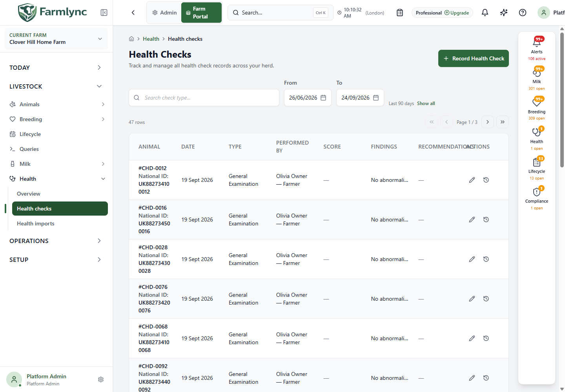Open the notifications bell
565x392 pixels.
[485, 13]
